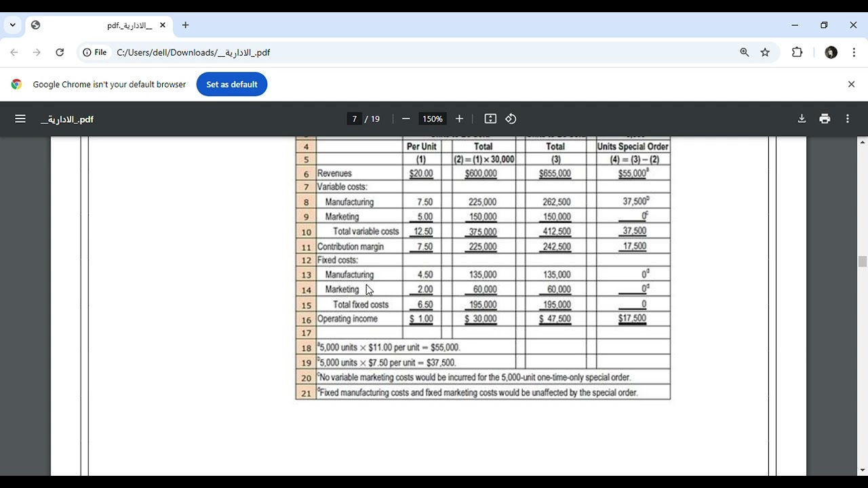Fit PDF to page
868x488 pixels.
pos(490,119)
